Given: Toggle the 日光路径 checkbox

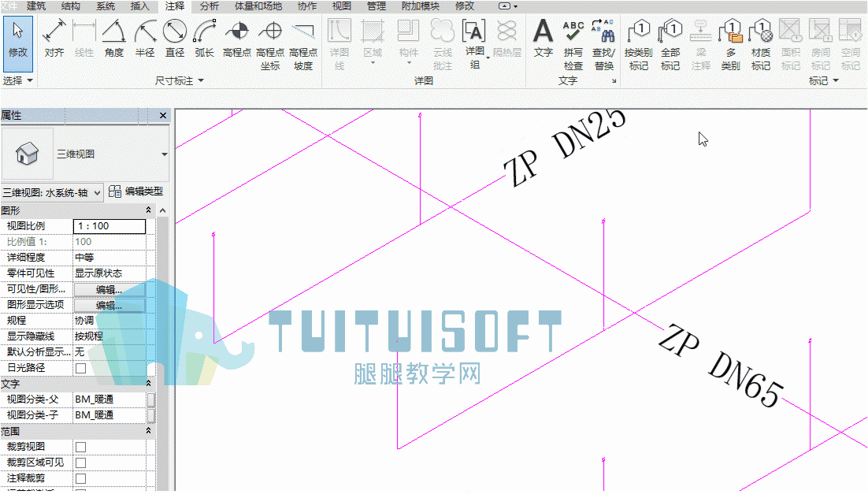Looking at the screenshot, I should [81, 368].
